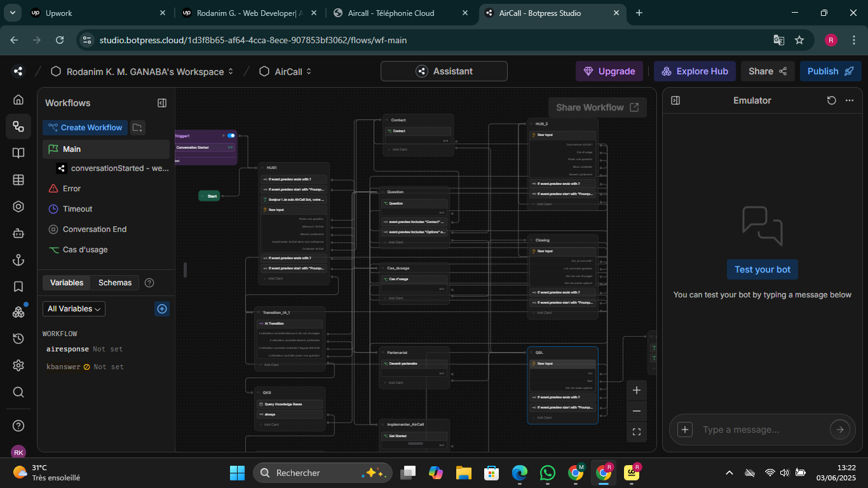868x488 pixels.
Task: Click the Test your bot button
Action: [763, 269]
